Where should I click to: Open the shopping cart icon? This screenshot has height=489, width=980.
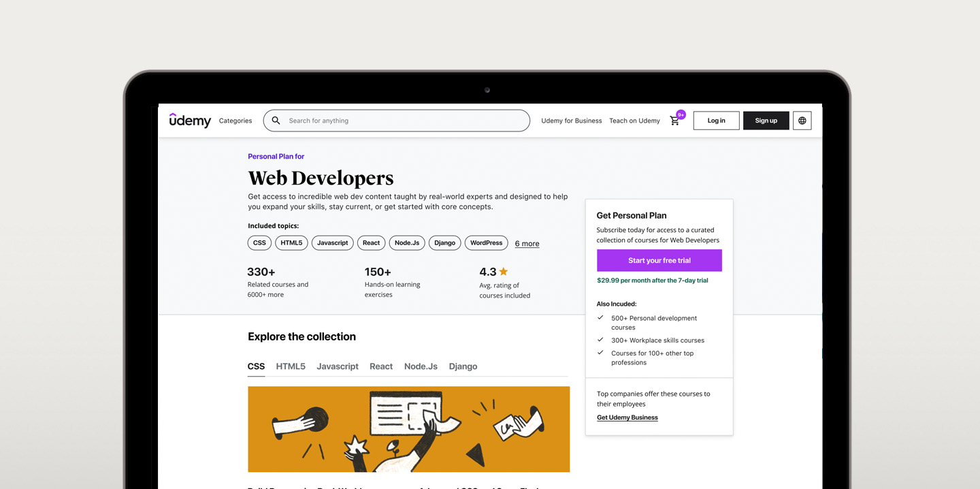[674, 121]
